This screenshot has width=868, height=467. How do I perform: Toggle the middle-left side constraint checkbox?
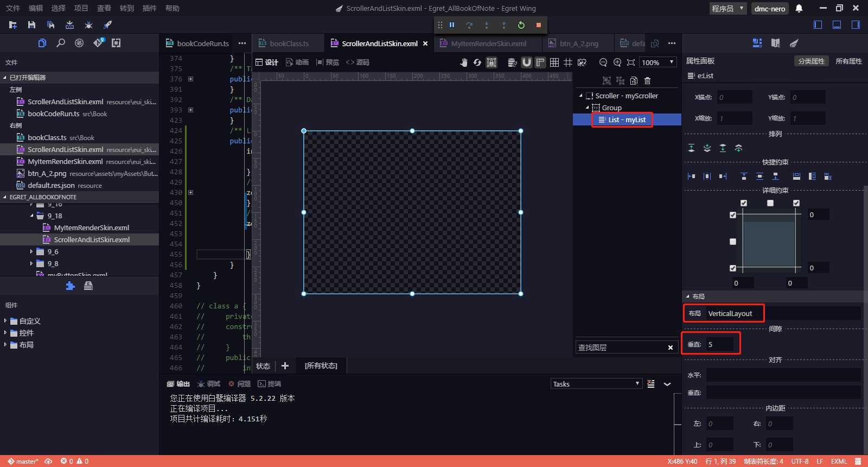[x=733, y=242]
